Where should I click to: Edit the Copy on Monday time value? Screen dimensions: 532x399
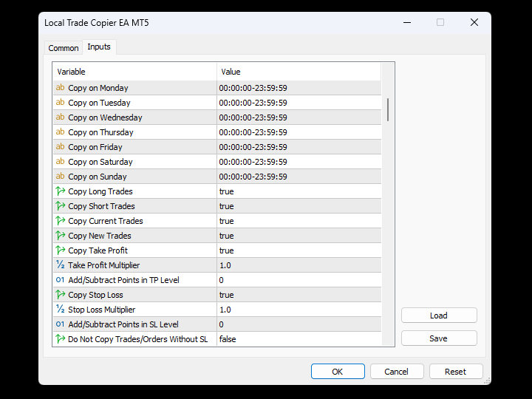click(299, 88)
